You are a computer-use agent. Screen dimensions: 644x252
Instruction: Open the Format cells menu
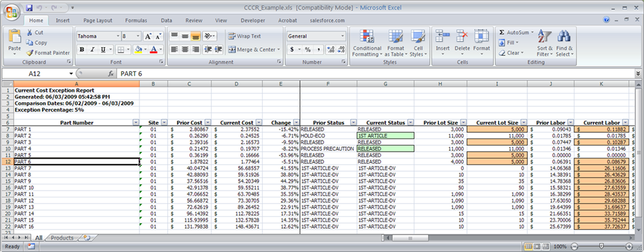pyautogui.click(x=481, y=42)
